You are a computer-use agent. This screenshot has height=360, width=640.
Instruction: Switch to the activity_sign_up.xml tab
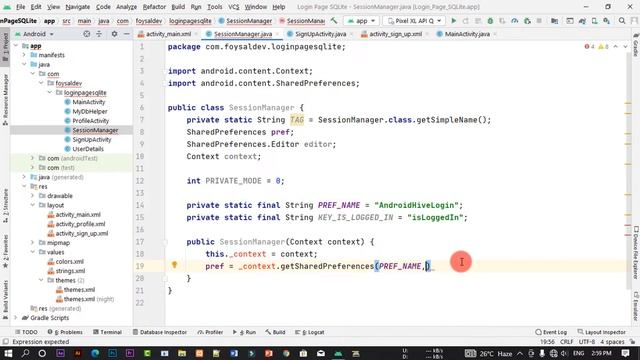pyautogui.click(x=395, y=34)
